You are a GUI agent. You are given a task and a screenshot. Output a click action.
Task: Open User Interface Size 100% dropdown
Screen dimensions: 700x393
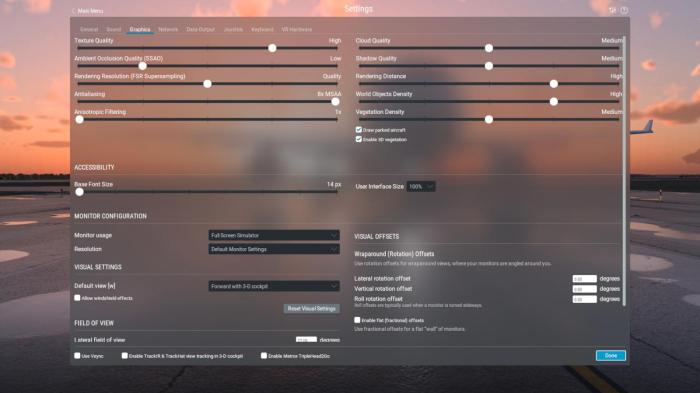(421, 186)
